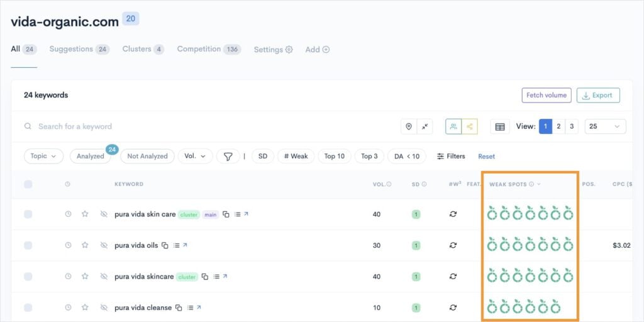Viewport: 644px width, 322px height.
Task: Star the pura vida cleanse keyword
Action: point(85,308)
